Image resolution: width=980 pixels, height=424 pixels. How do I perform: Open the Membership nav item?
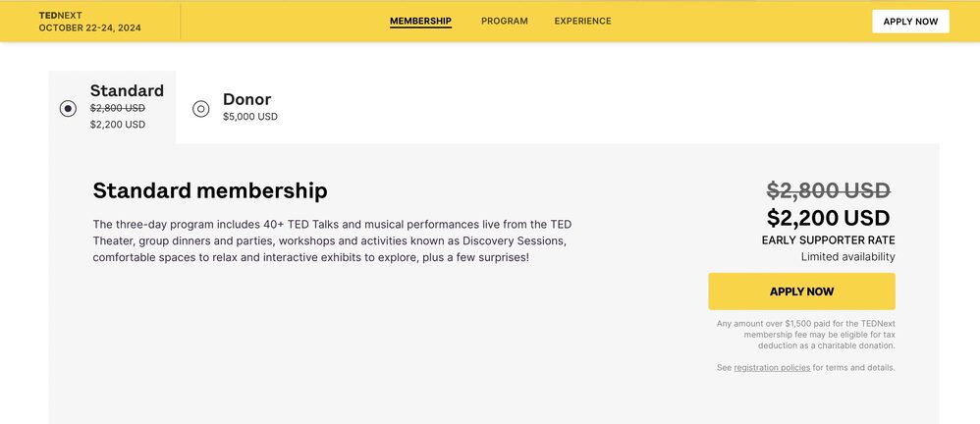(420, 21)
